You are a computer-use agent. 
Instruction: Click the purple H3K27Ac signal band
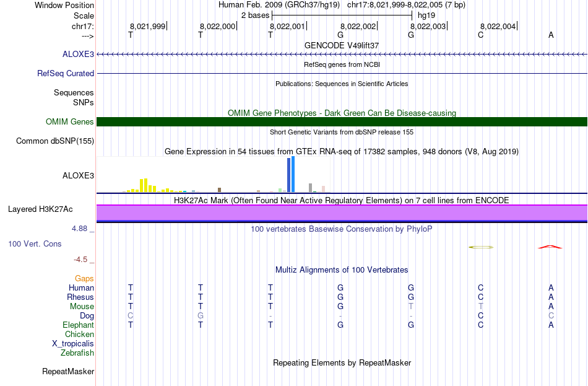(x=342, y=213)
